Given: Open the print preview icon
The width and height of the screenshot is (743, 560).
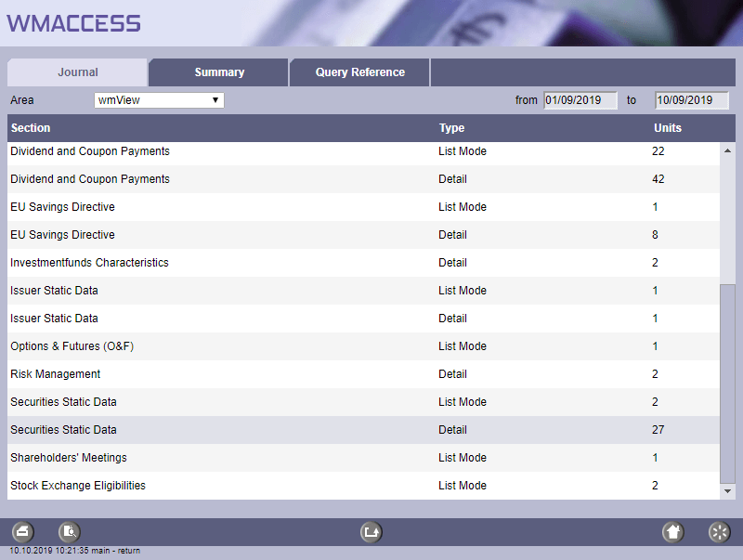Looking at the screenshot, I should pos(70,532).
